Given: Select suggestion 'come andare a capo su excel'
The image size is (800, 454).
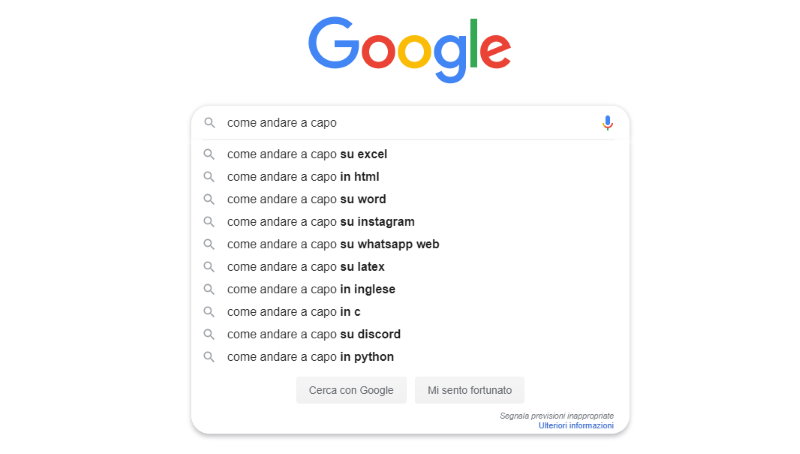Looking at the screenshot, I should 410,154.
